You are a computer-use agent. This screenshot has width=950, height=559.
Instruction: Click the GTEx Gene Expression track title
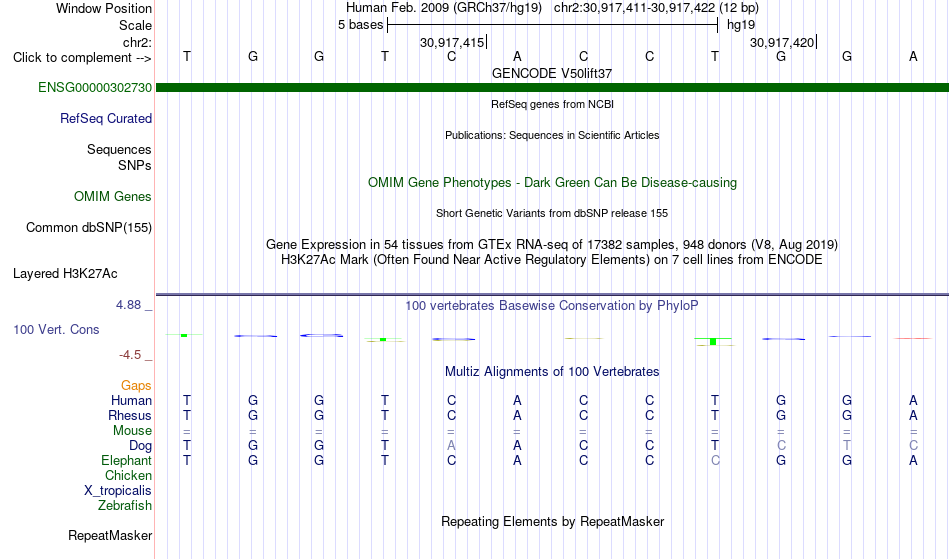[x=552, y=244]
